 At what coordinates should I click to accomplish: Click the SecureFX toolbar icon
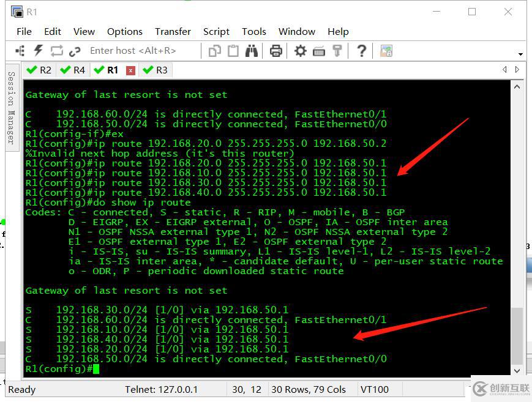pyautogui.click(x=386, y=51)
